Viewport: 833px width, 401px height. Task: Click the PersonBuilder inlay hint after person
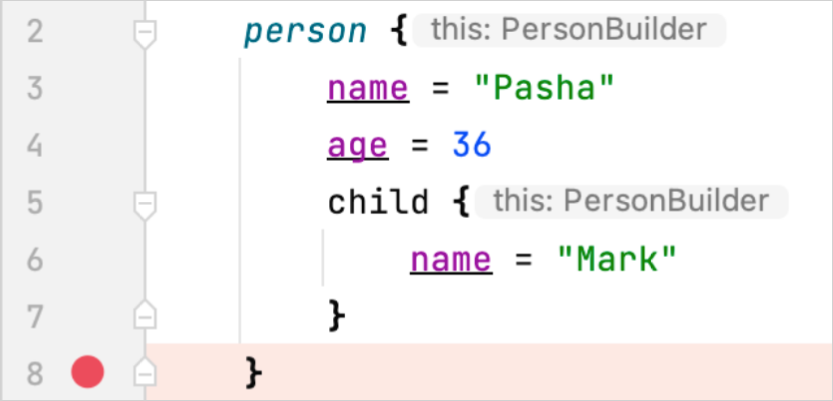click(x=570, y=31)
